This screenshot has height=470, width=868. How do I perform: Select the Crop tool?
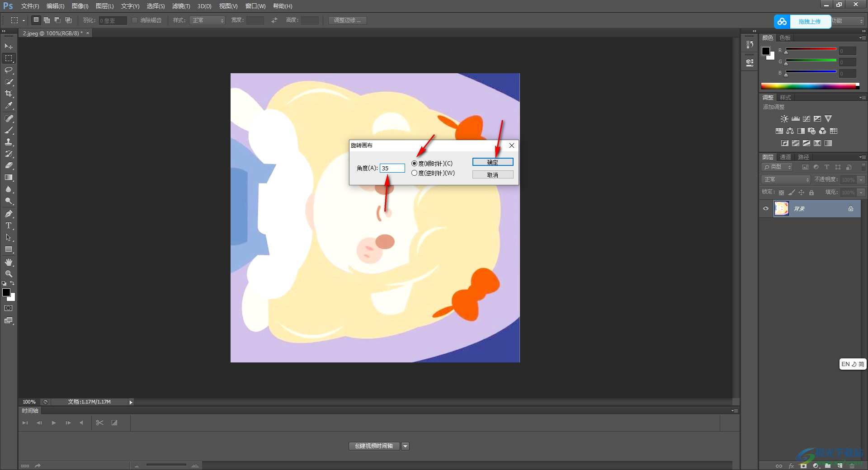coord(9,94)
